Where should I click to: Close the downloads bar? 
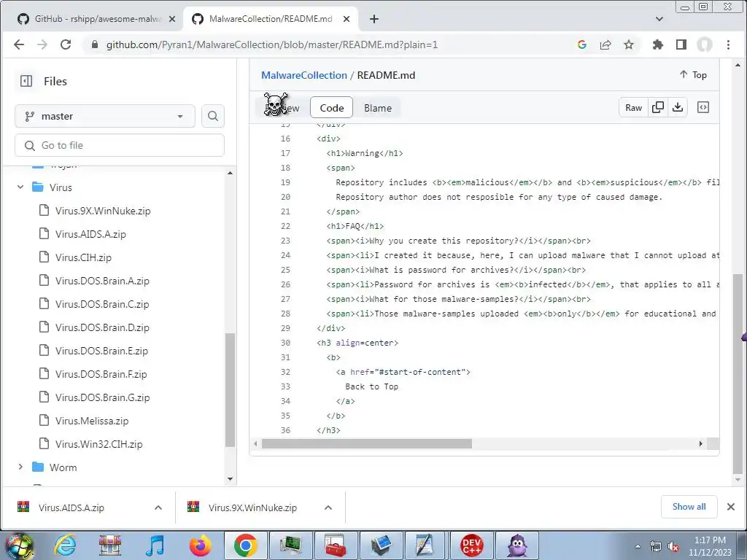pyautogui.click(x=731, y=507)
